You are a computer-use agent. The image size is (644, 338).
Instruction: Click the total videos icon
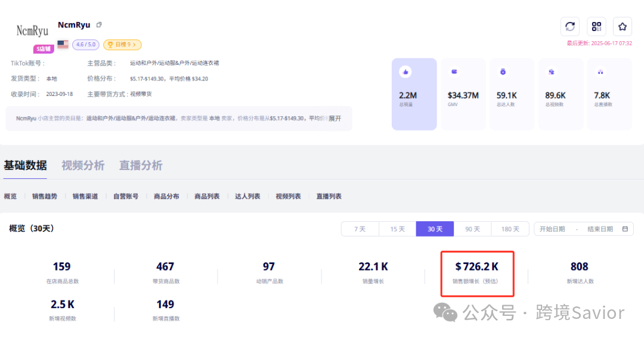coord(552,72)
